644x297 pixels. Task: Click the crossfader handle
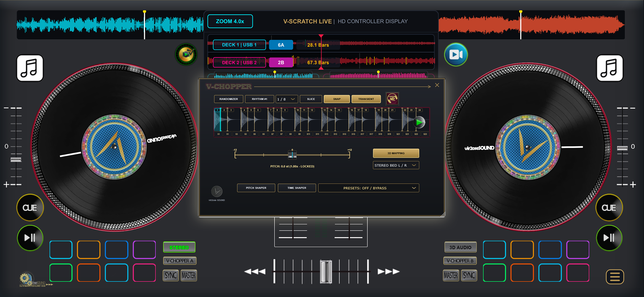click(326, 272)
